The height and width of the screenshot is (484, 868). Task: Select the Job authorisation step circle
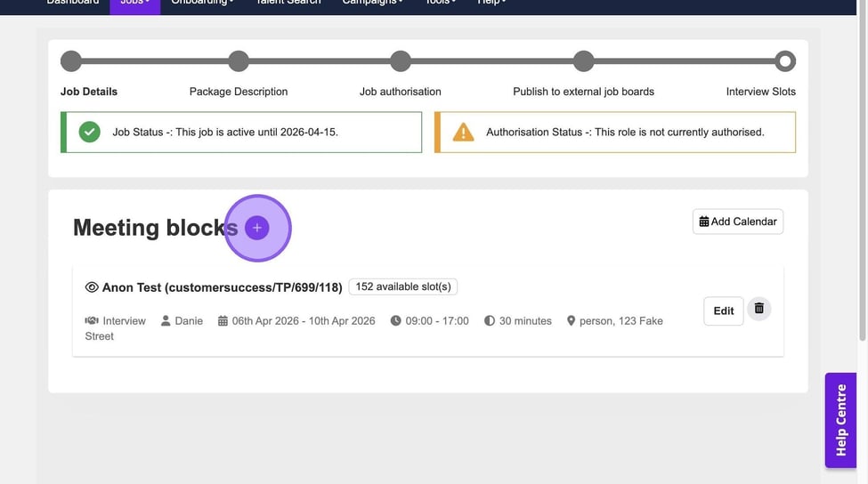click(401, 61)
